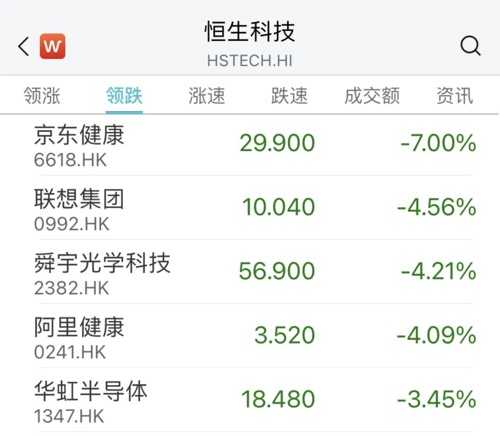The image size is (500, 436).
Task: Switch to the 成交额 tab
Action: 372,96
